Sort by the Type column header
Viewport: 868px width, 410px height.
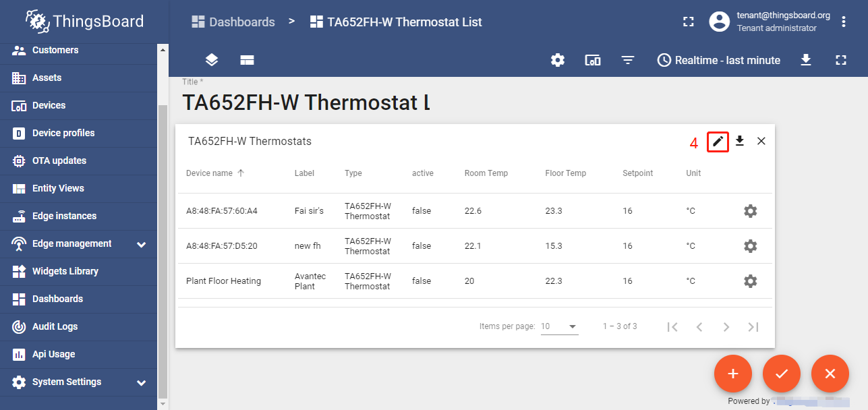pyautogui.click(x=353, y=173)
